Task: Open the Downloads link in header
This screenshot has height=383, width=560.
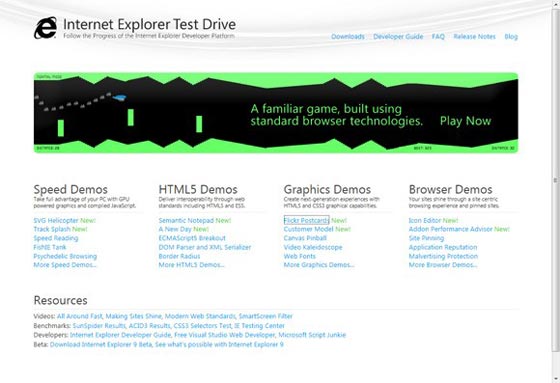Action: pyautogui.click(x=348, y=36)
